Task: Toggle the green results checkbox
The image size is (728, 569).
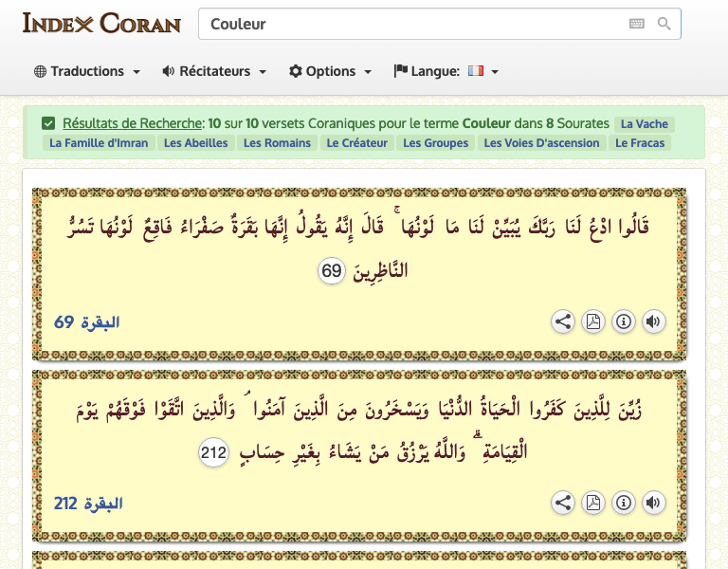Action: click(48, 123)
